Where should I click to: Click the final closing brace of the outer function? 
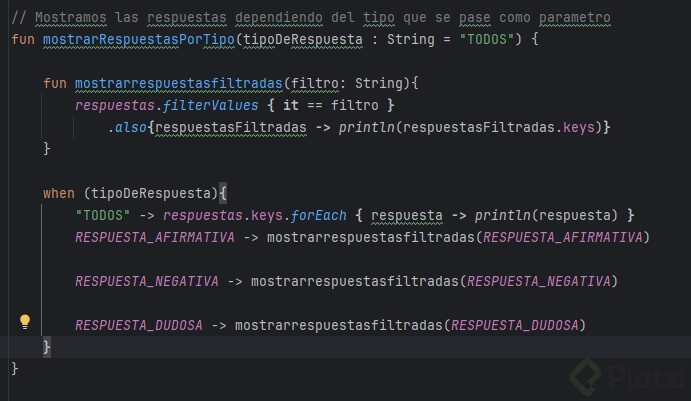[15, 368]
